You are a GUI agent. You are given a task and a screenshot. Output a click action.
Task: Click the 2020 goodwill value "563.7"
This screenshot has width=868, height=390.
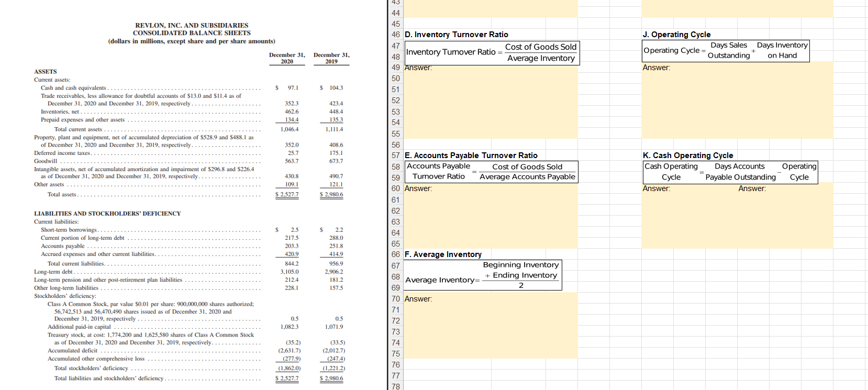[x=292, y=161]
